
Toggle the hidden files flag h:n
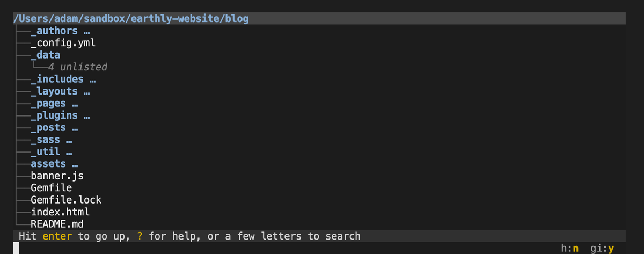[570, 248]
